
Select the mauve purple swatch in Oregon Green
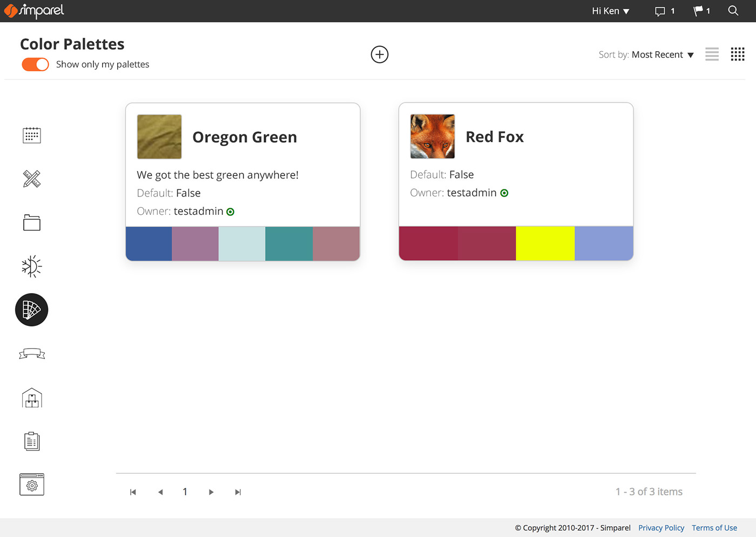pyautogui.click(x=195, y=243)
